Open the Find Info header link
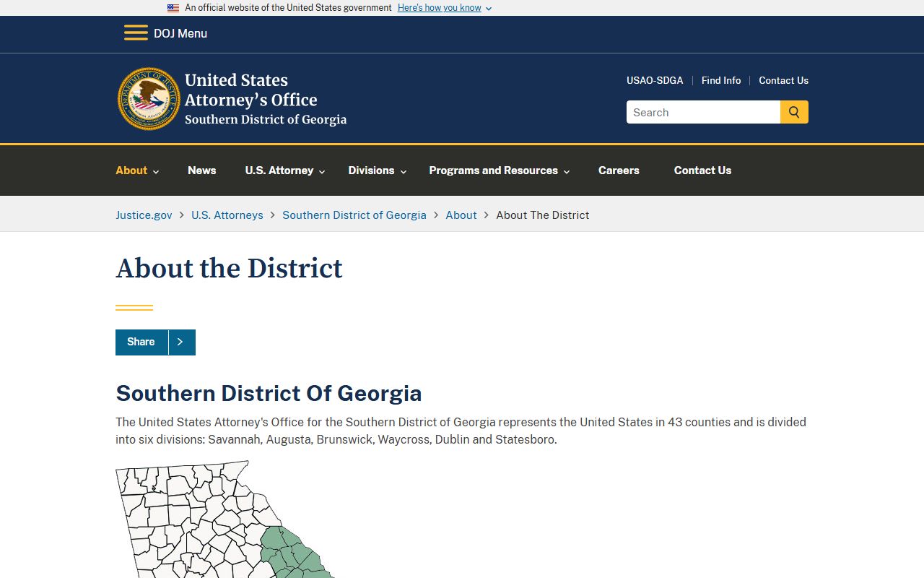 [x=721, y=80]
